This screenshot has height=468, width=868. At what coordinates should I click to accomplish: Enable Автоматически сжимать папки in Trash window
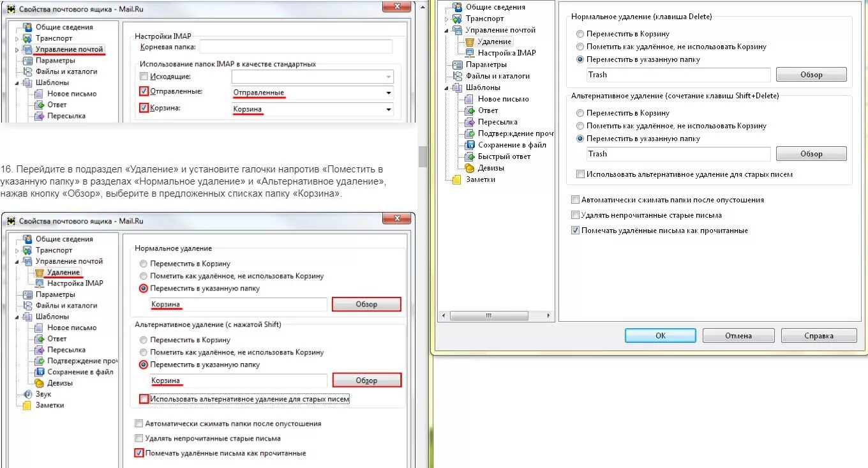[575, 200]
